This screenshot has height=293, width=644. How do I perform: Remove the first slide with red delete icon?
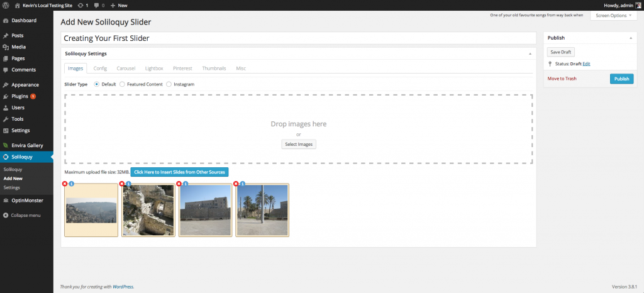[x=65, y=184]
